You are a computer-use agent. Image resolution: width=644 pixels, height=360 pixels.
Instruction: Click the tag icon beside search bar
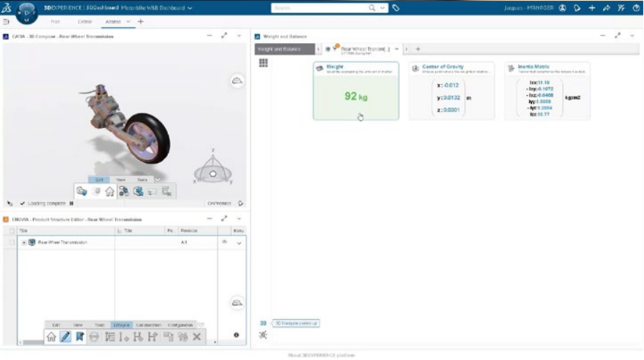396,8
